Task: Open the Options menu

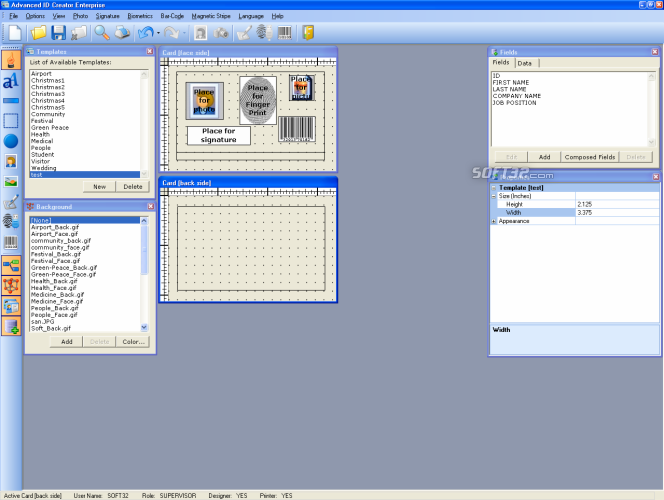Action: click(x=35, y=16)
